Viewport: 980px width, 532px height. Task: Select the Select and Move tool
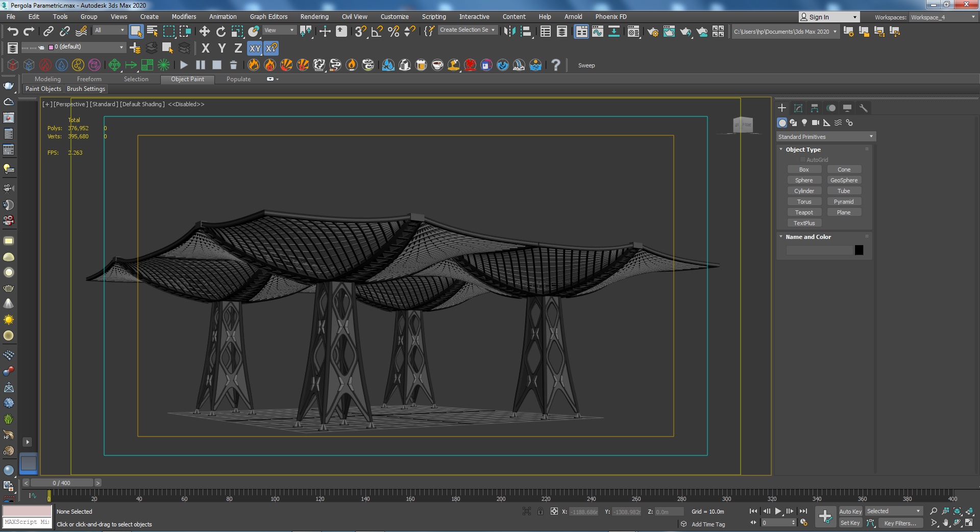(x=204, y=32)
